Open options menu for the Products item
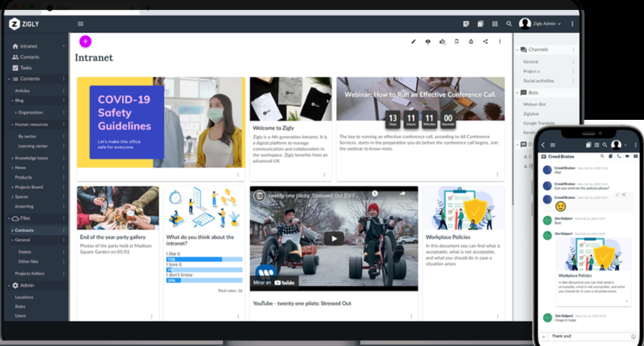644x346 pixels. pos(64,178)
